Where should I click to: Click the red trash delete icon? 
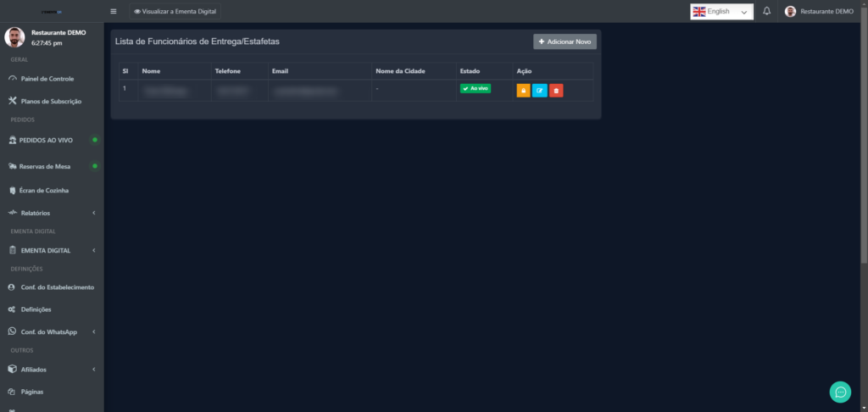pos(556,91)
